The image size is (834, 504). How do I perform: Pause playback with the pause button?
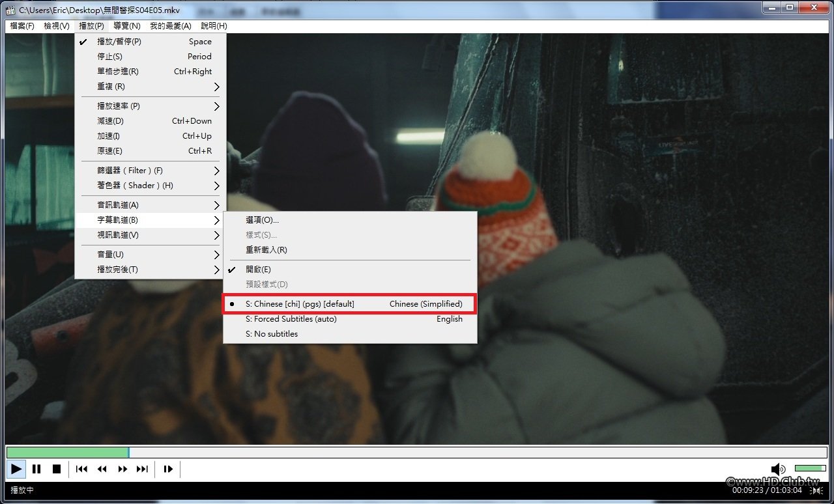[x=36, y=469]
